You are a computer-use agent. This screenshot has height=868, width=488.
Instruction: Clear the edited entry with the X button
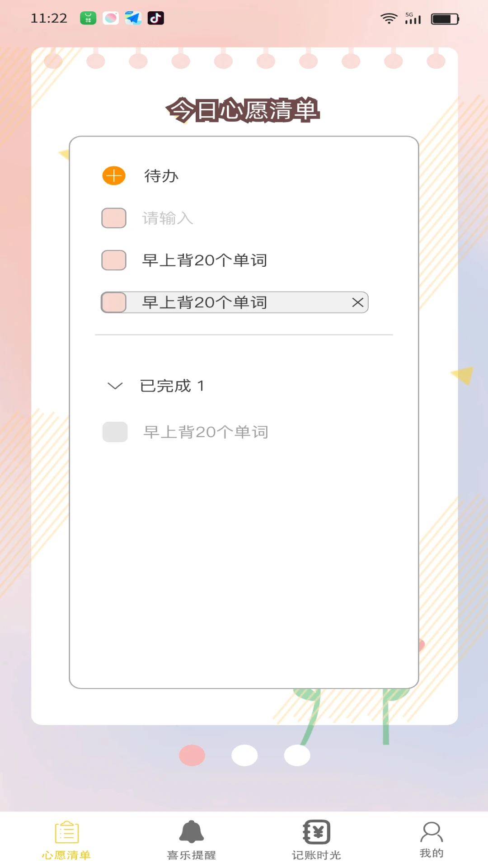click(x=357, y=302)
